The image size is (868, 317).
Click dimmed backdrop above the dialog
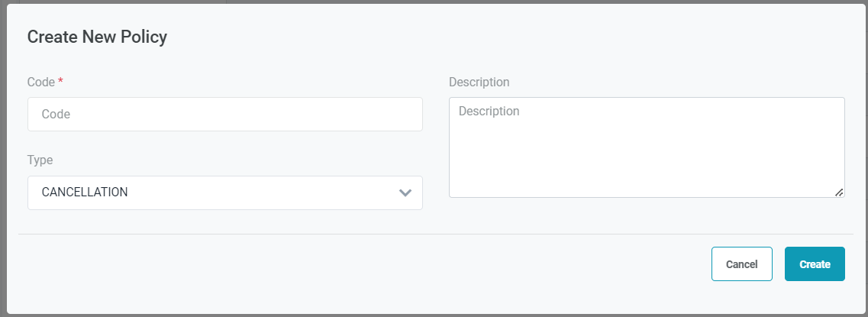534,2
